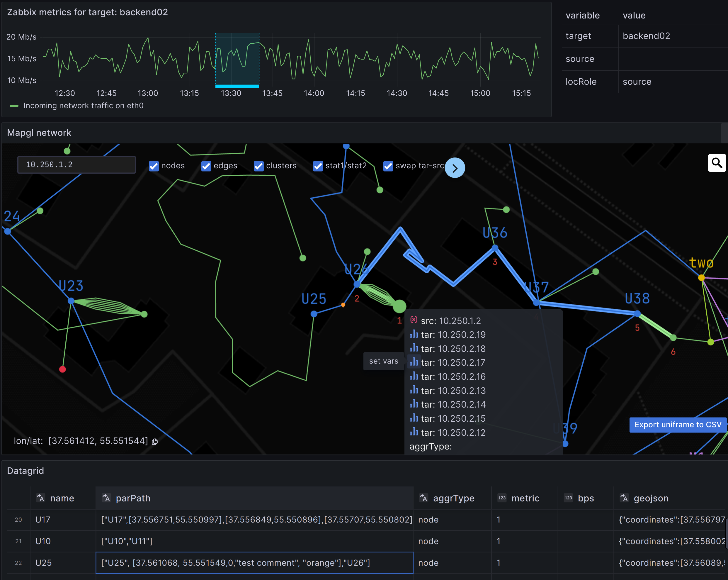Toggle the edges checkbox

coord(206,166)
